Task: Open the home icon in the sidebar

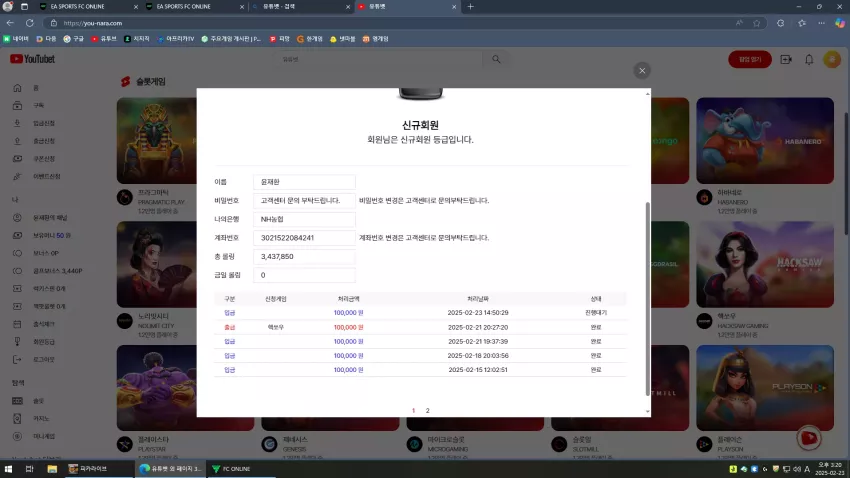Action: click(17, 88)
